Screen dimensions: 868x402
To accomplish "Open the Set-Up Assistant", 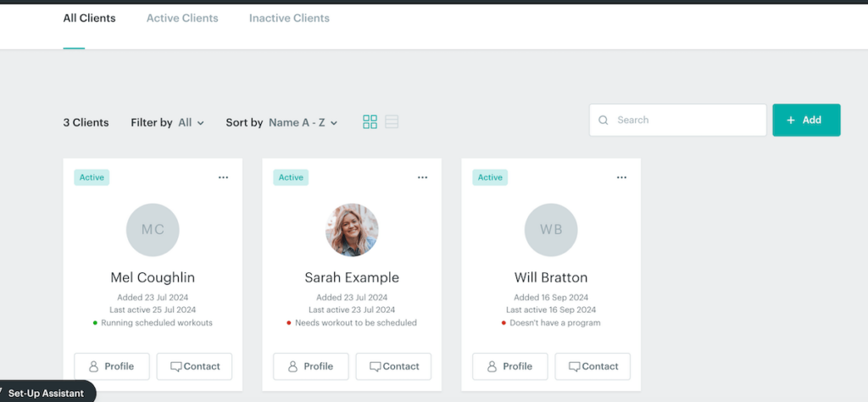I will [46, 393].
